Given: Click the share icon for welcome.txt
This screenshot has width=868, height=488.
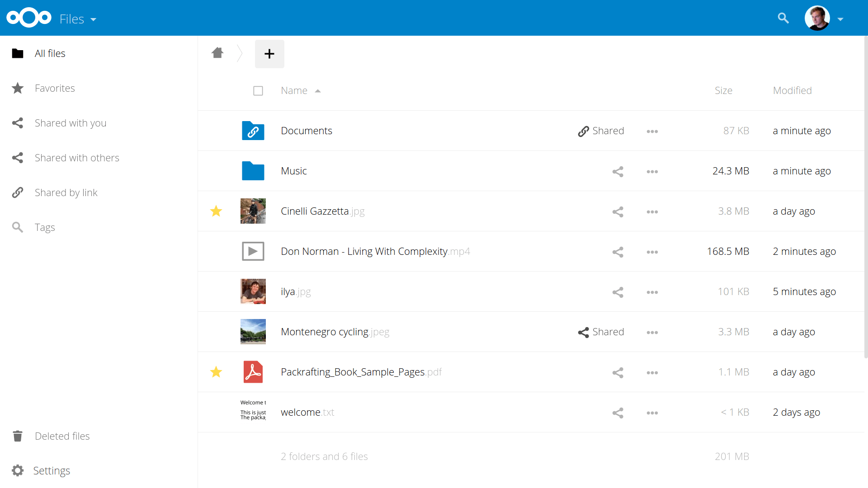Looking at the screenshot, I should [x=618, y=412].
